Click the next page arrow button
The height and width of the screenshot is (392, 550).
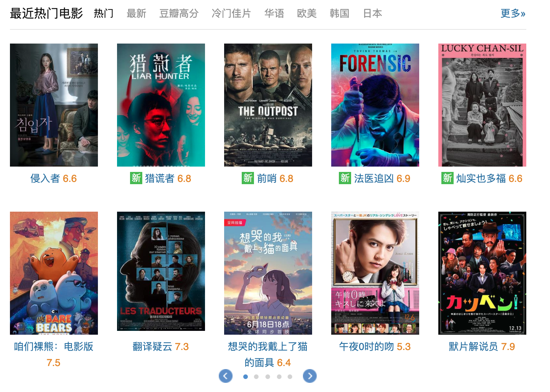click(x=310, y=376)
